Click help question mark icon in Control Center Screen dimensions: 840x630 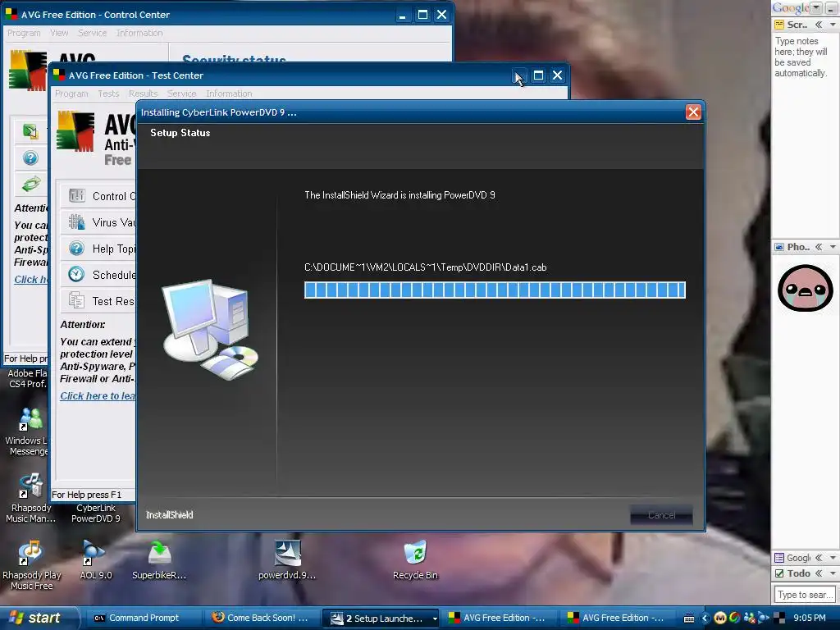30,158
